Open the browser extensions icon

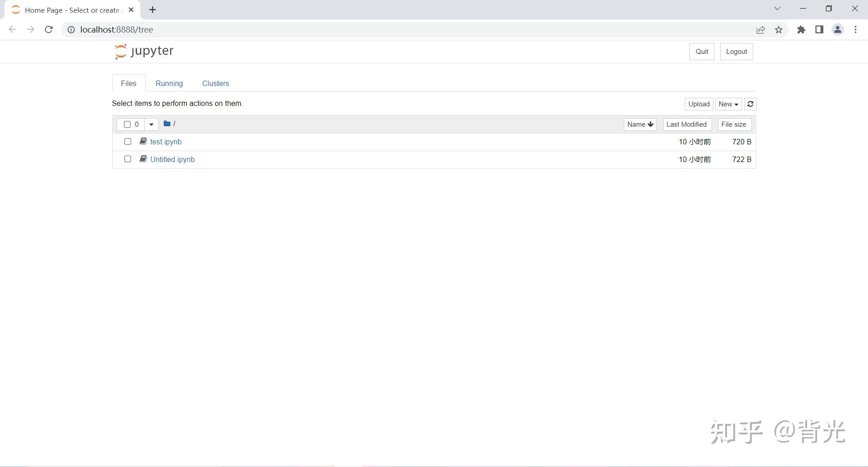pos(801,29)
